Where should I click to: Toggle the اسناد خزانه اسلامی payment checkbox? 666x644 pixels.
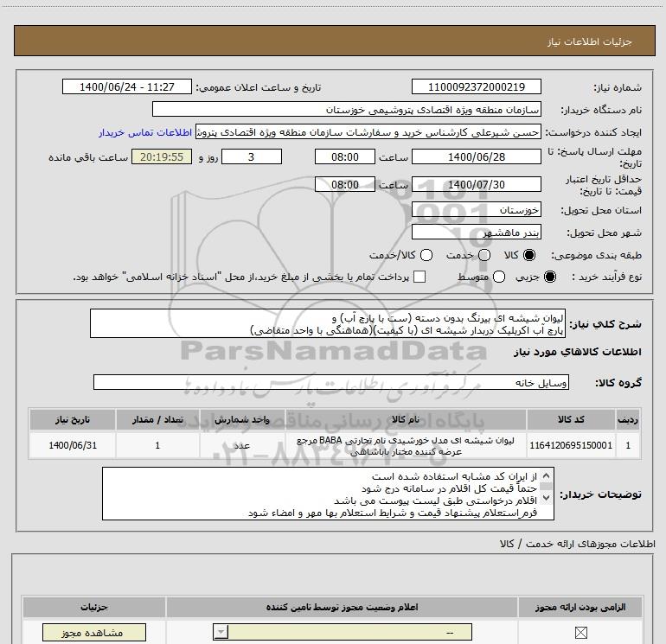pos(419,277)
